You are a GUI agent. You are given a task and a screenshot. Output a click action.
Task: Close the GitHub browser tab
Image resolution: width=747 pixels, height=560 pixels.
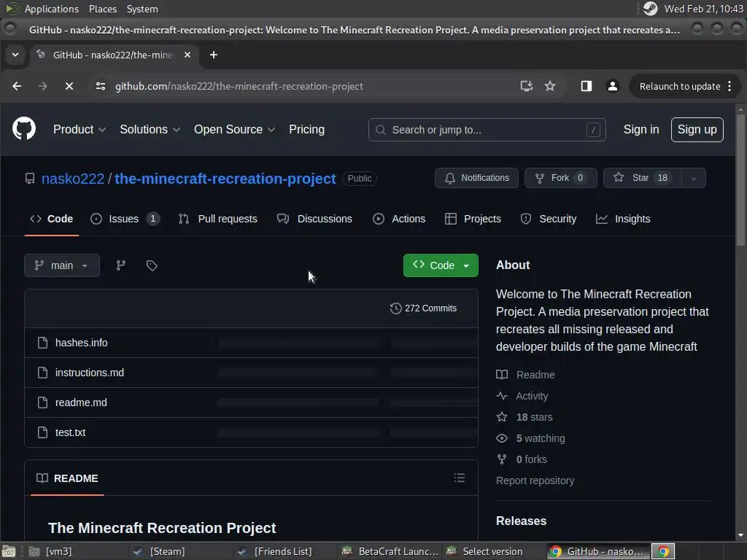(187, 55)
